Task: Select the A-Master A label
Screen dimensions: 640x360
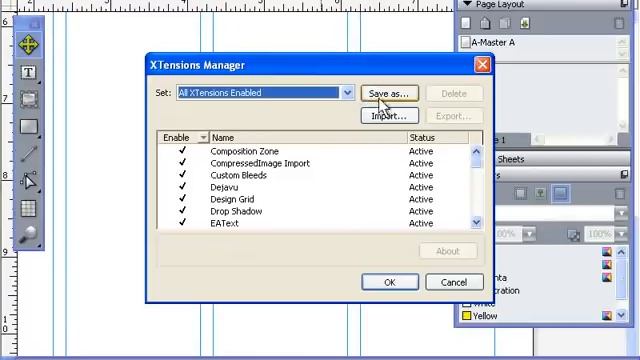Action: click(493, 42)
